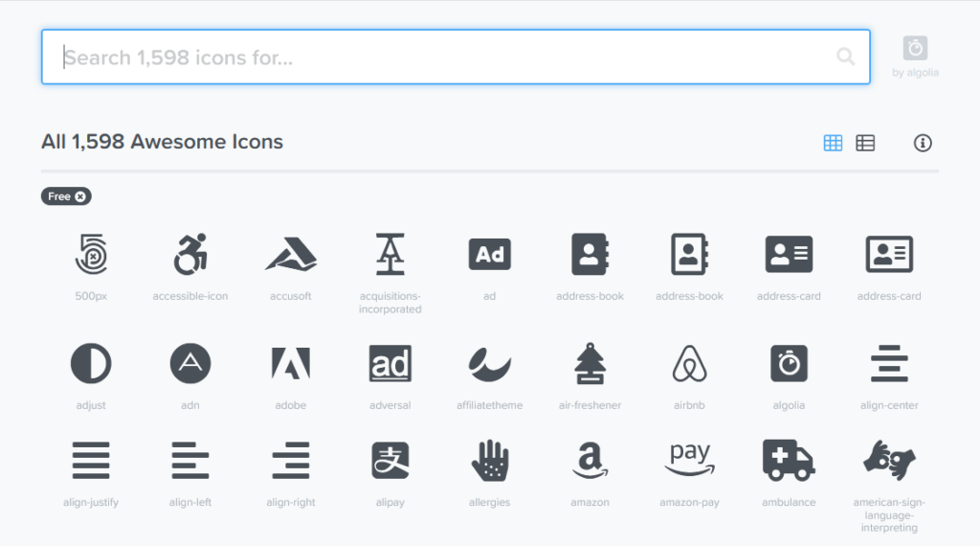Screen dimensions: 980x546
Task: Click the All 1,598 Awesome Icons heading
Action: [162, 142]
